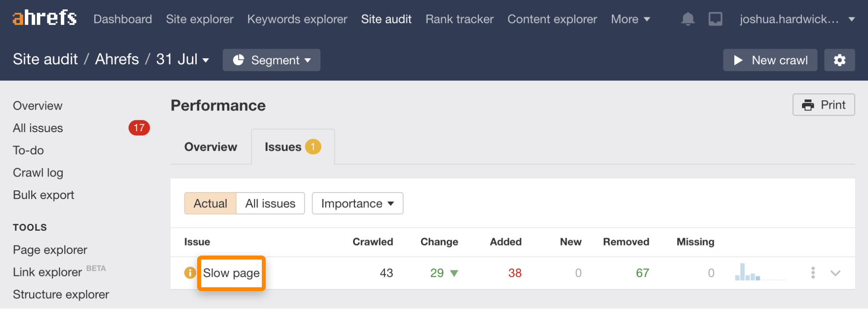This screenshot has width=868, height=309.
Task: Click the Slow page info icon
Action: pos(190,273)
